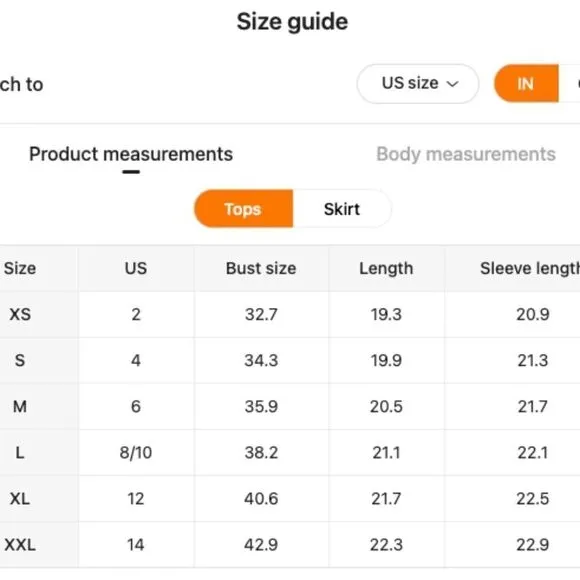Click the Length column header
This screenshot has height=580, width=580.
386,268
